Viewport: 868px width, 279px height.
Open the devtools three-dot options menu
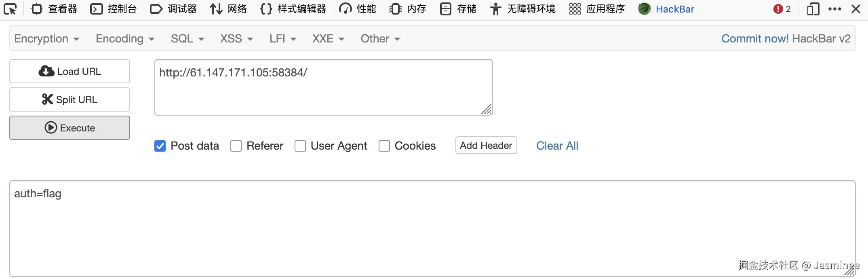coord(834,9)
